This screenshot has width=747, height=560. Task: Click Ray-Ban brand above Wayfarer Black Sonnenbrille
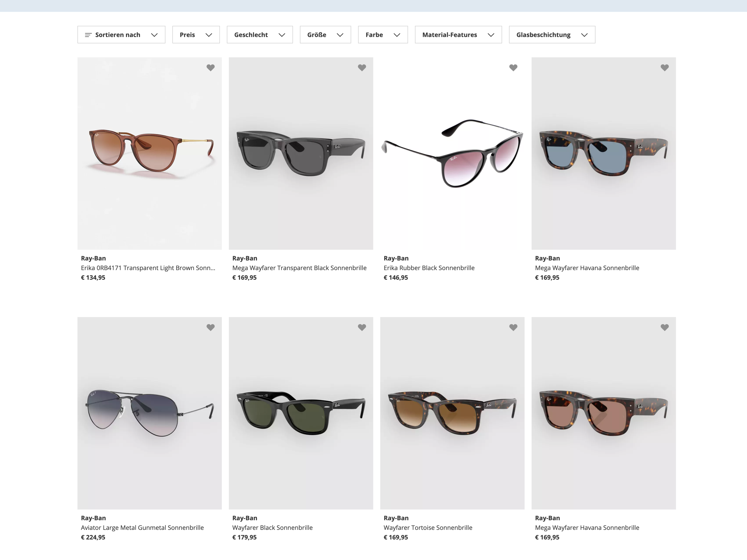click(244, 518)
